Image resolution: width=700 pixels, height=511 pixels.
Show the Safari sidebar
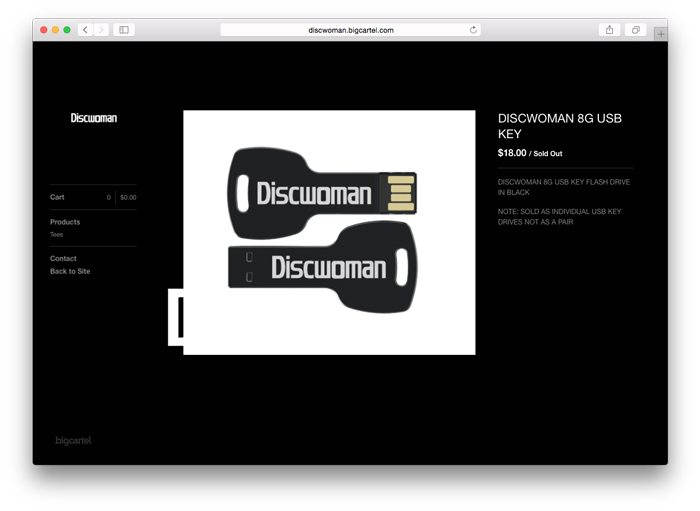(x=124, y=30)
